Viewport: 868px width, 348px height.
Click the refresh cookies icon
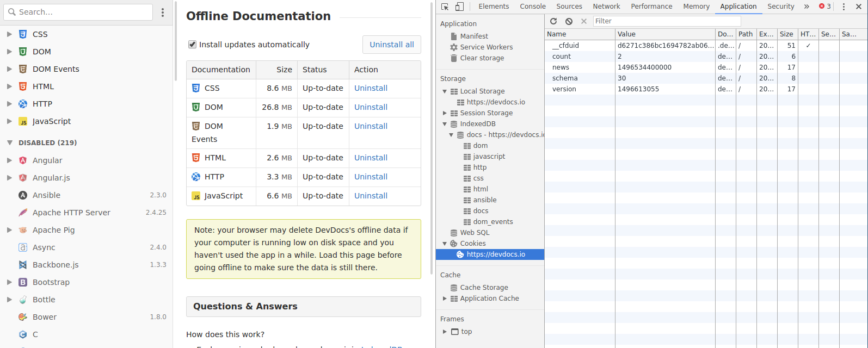coord(553,21)
